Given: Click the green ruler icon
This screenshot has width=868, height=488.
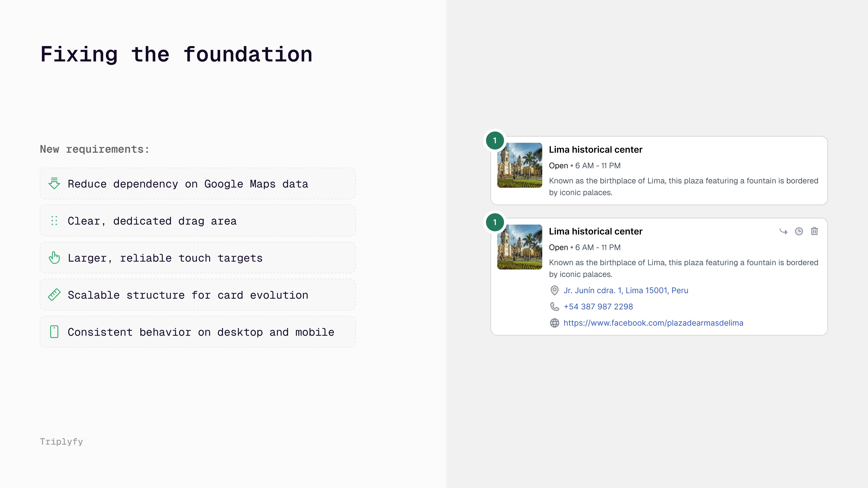Looking at the screenshot, I should [x=54, y=295].
